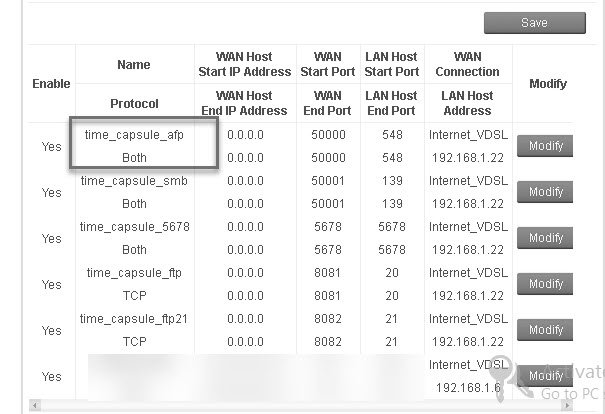This screenshot has height=414, width=605.
Task: Click the Enable column header
Action: [x=51, y=84]
